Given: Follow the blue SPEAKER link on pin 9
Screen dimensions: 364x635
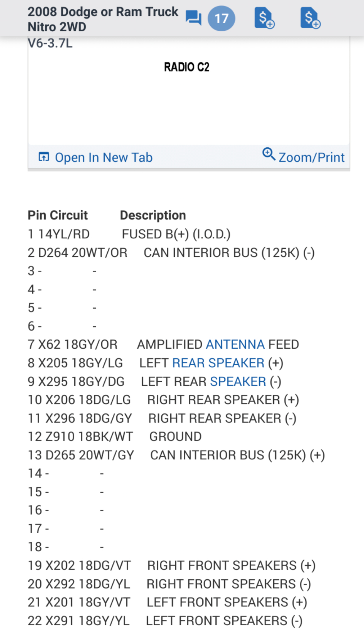Looking at the screenshot, I should click(238, 382).
